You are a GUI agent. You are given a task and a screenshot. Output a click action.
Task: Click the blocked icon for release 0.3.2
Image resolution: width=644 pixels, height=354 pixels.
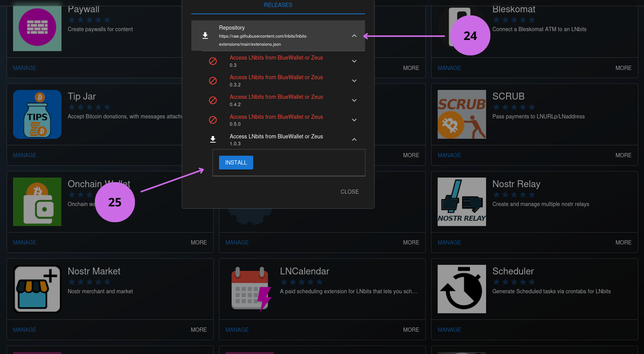(x=213, y=81)
